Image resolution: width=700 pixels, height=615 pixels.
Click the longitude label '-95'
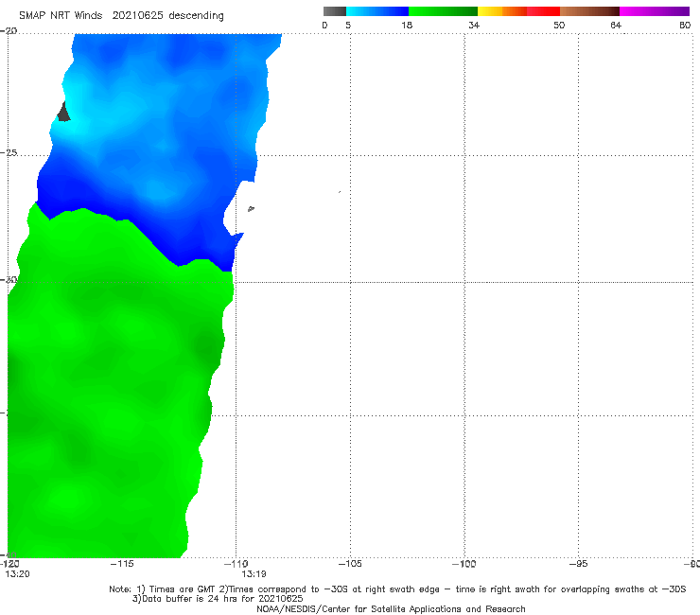(579, 564)
